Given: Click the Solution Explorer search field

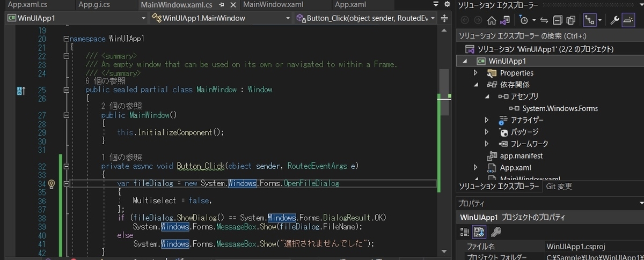Looking at the screenshot, I should pos(550,36).
